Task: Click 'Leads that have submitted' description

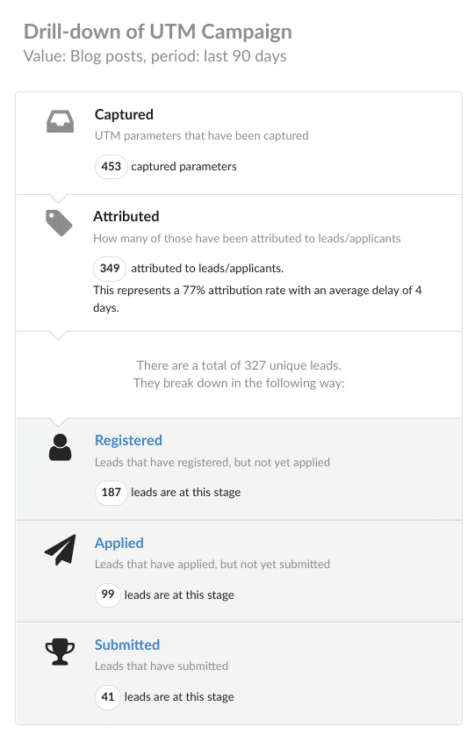Action: pyautogui.click(x=161, y=666)
